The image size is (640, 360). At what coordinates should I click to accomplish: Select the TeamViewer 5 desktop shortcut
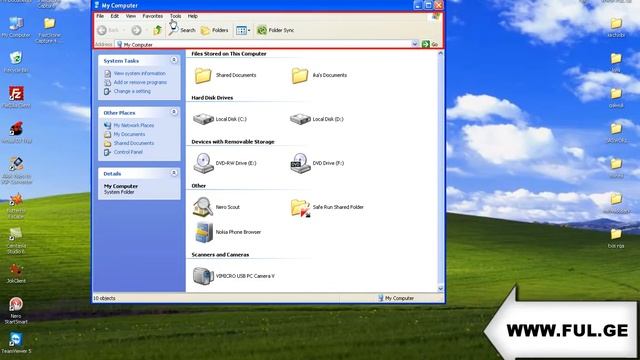coord(16,342)
